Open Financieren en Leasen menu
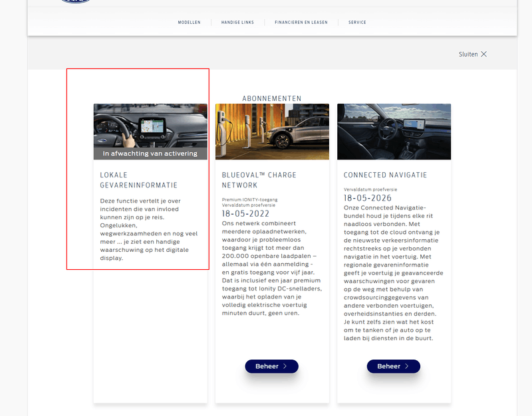 point(301,23)
